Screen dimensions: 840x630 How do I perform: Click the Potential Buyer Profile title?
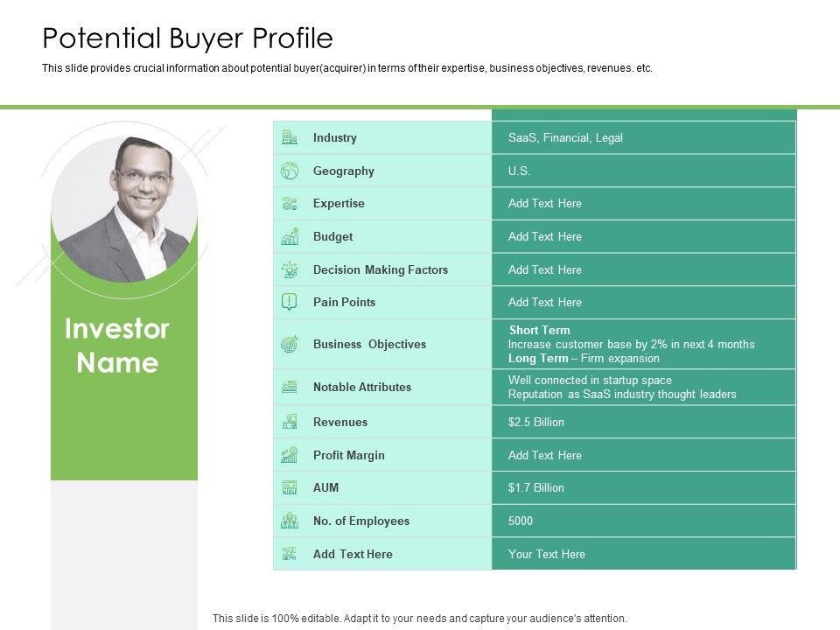click(188, 38)
